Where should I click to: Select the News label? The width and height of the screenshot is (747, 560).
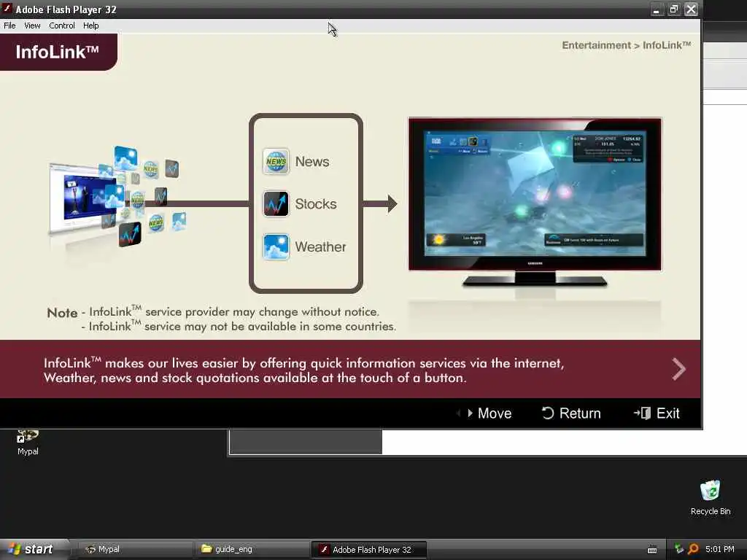[312, 162]
